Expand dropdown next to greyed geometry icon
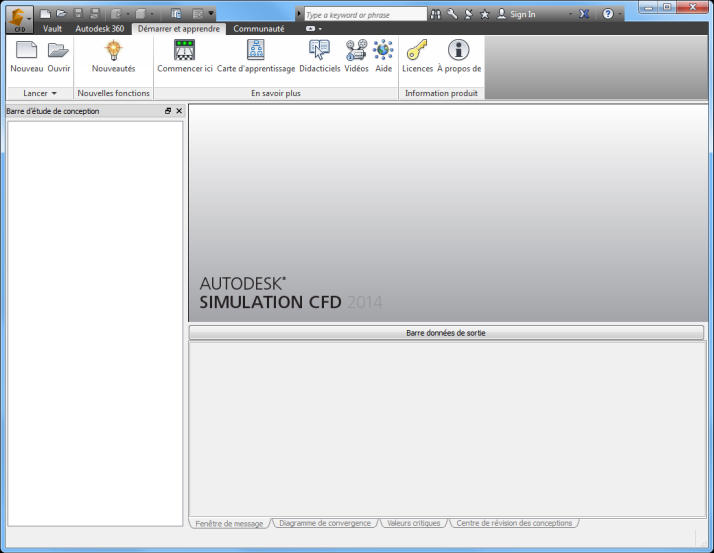 tap(128, 14)
